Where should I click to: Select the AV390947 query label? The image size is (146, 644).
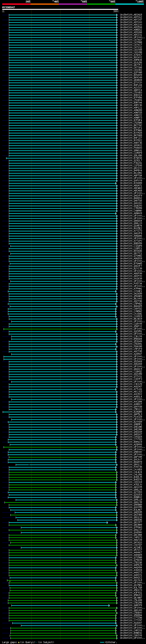pos(8,8)
